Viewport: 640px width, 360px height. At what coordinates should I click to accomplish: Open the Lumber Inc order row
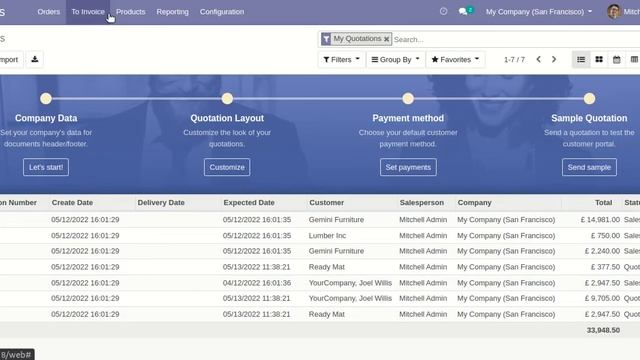(320, 236)
